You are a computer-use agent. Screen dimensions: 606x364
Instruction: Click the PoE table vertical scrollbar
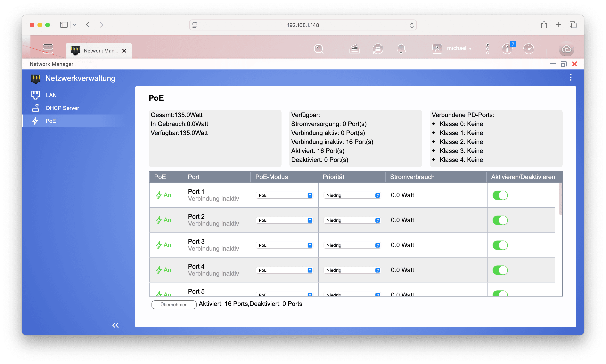point(560,199)
